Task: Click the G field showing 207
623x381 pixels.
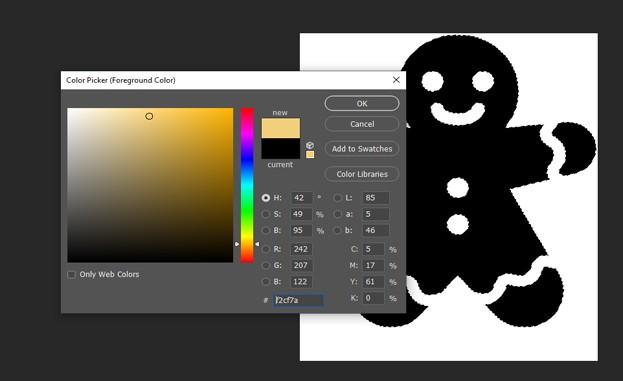Action: [302, 265]
